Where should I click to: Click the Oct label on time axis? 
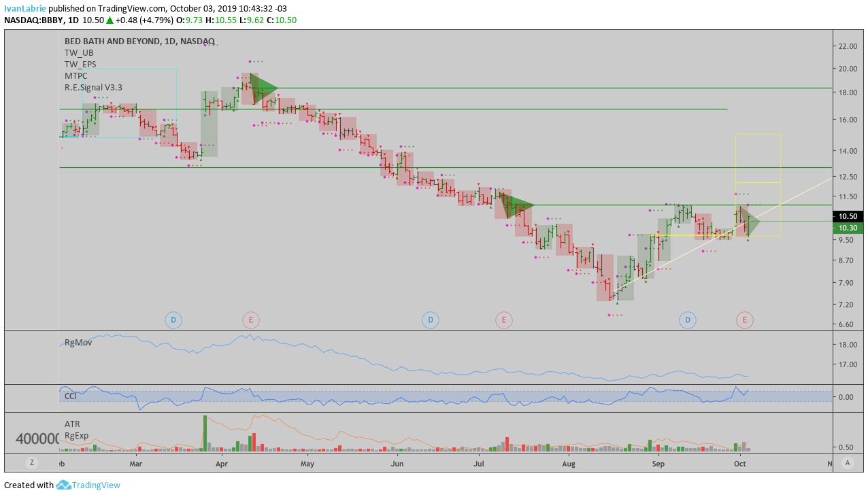pos(739,464)
